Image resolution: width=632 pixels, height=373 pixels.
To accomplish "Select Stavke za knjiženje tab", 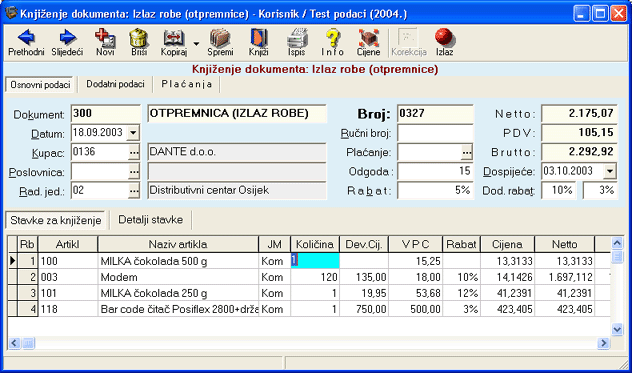I will click(56, 221).
